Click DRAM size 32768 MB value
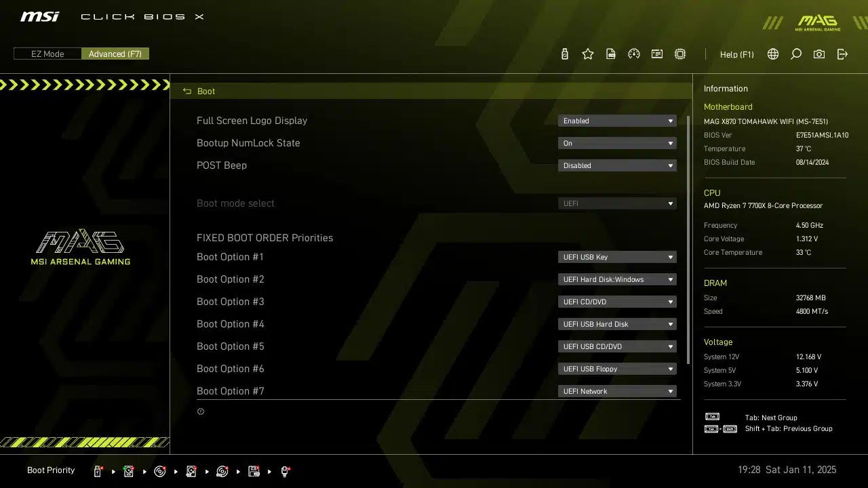This screenshot has height=488, width=868. pos(811,298)
